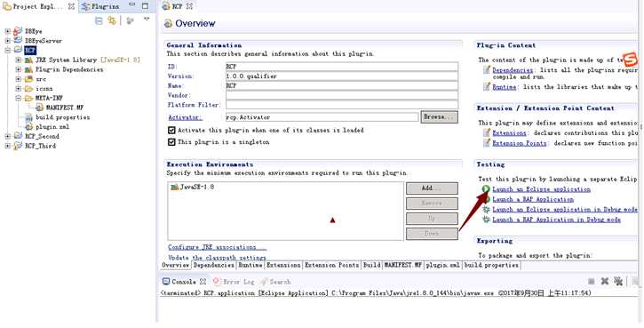The height and width of the screenshot is (328, 644).
Task: Click Collapse All icon in Project Explorer
Action: 99,20
